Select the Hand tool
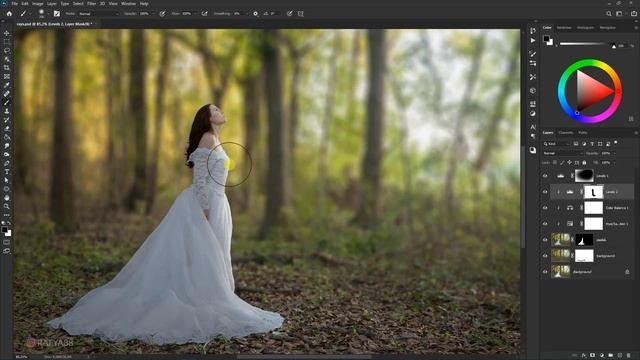This screenshot has width=640, height=360. (7, 198)
